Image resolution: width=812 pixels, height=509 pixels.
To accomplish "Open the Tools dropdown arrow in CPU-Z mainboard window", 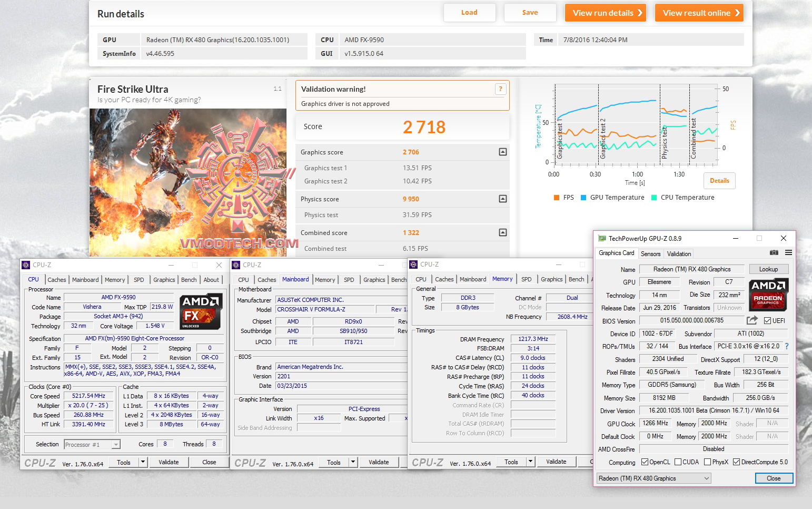I will (x=353, y=462).
